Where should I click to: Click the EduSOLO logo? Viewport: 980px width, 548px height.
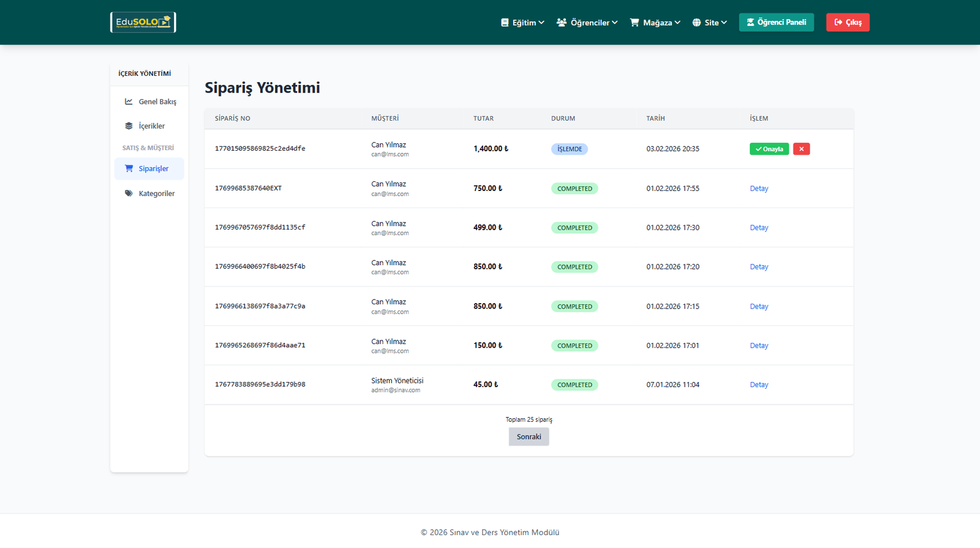pos(143,23)
